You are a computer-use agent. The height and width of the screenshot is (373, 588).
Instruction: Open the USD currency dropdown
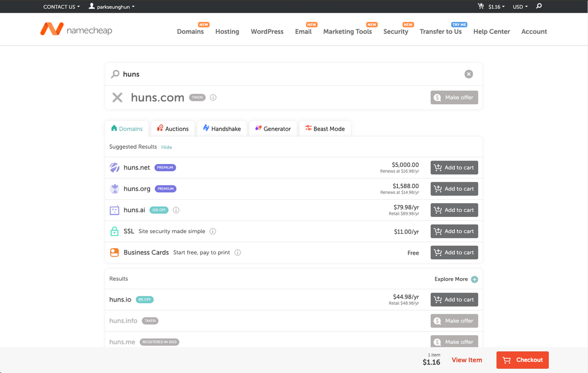520,7
